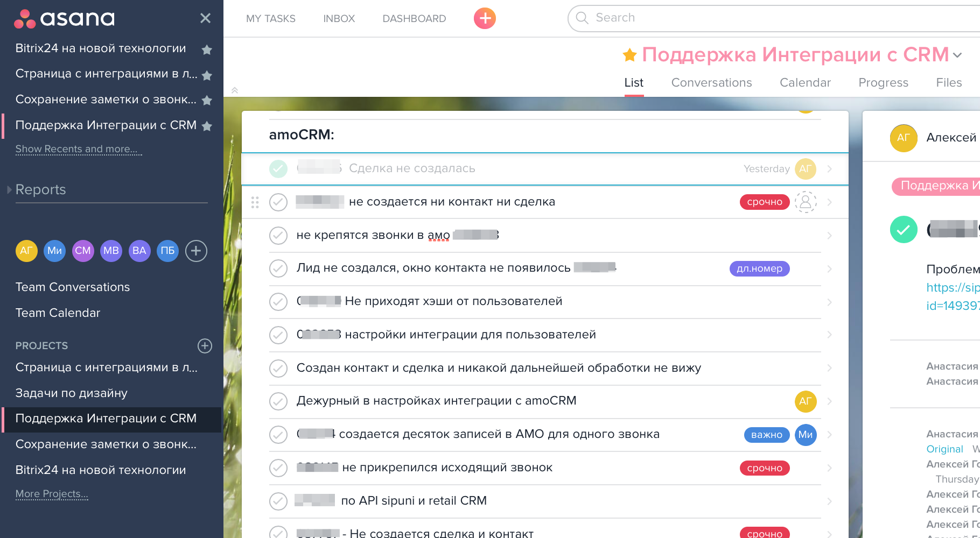This screenshot has width=980, height=538.
Task: Mark task 'Сделка не создалась' incomplete
Action: [x=278, y=168]
